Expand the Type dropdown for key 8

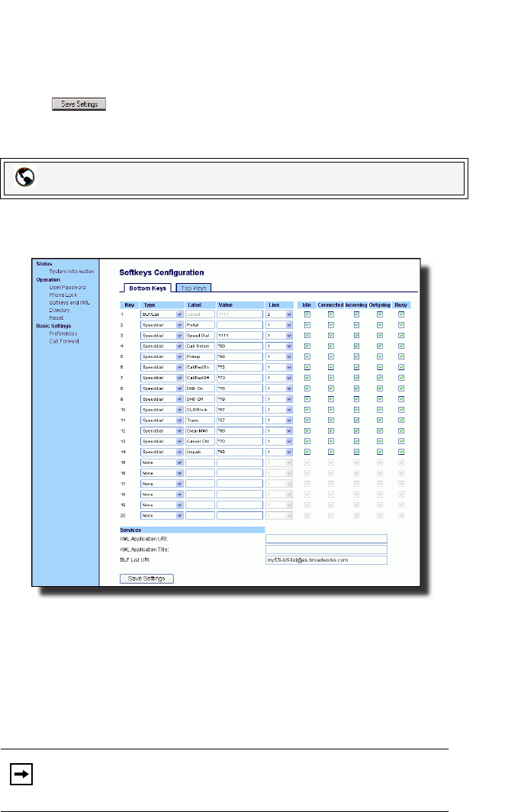[162, 388]
